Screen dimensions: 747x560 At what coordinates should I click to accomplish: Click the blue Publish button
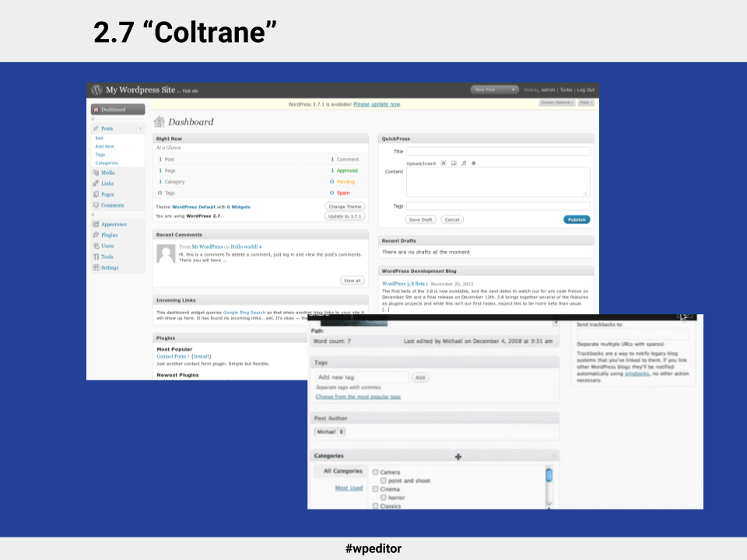577,219
